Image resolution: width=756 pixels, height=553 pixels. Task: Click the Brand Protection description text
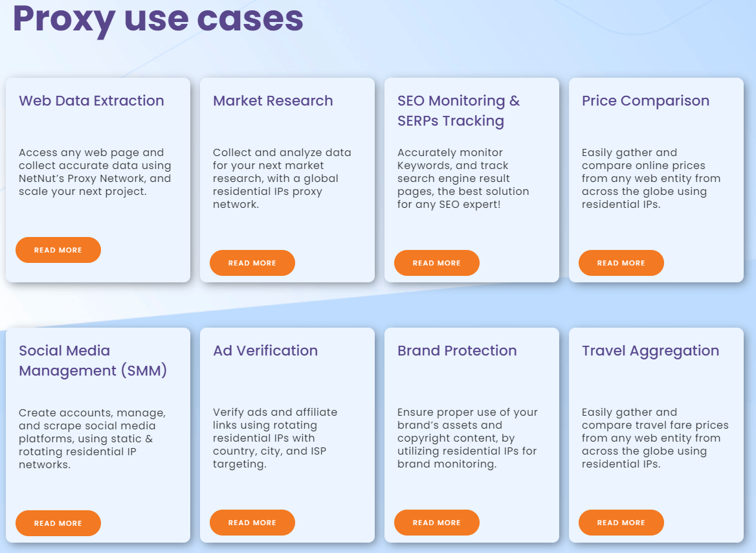[467, 438]
